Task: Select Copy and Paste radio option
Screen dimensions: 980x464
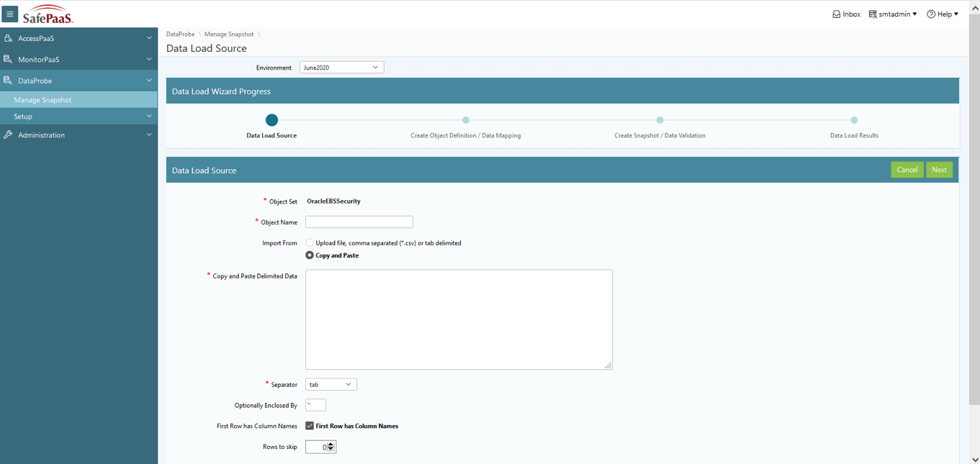Action: pyautogui.click(x=310, y=255)
